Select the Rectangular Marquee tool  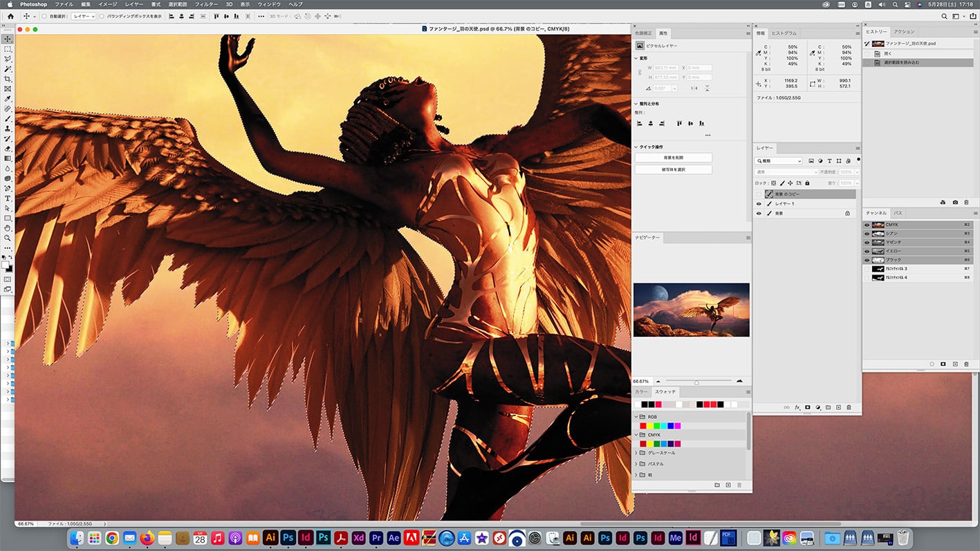pos(8,49)
